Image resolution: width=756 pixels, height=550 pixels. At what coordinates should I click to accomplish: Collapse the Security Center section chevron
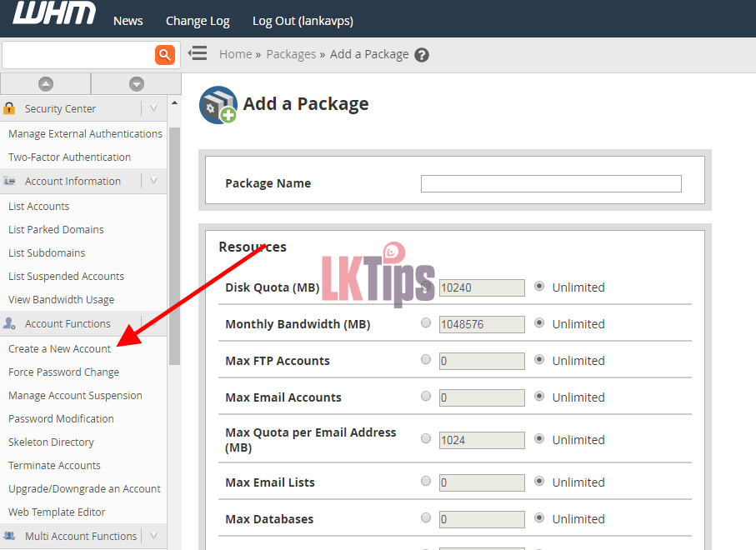153,108
